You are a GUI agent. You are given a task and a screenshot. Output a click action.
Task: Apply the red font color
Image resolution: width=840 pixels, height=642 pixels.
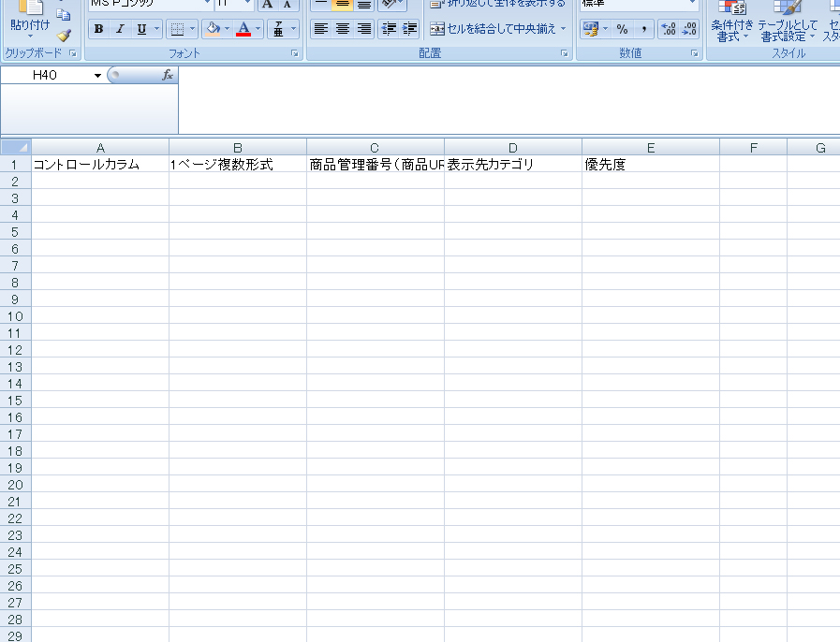(243, 29)
